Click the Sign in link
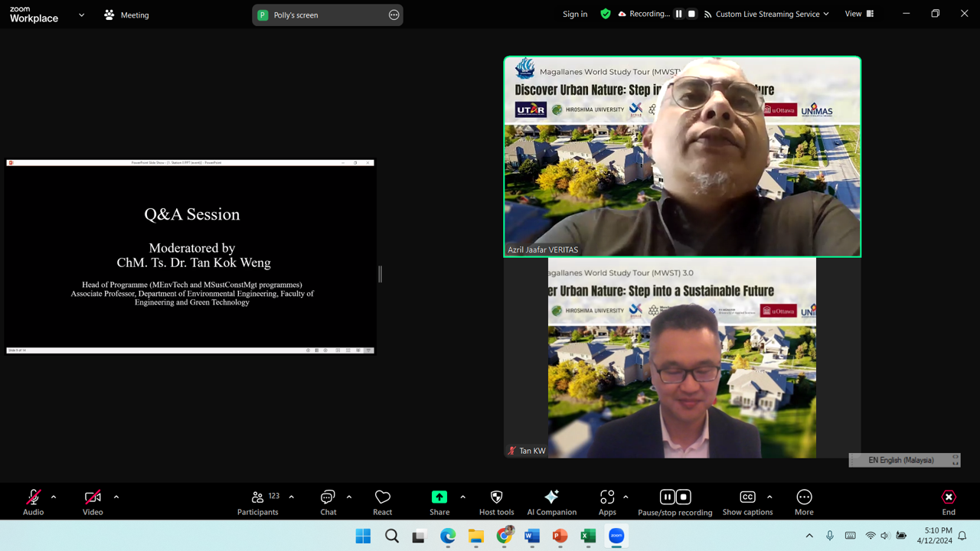Image resolution: width=980 pixels, height=551 pixels. (575, 14)
